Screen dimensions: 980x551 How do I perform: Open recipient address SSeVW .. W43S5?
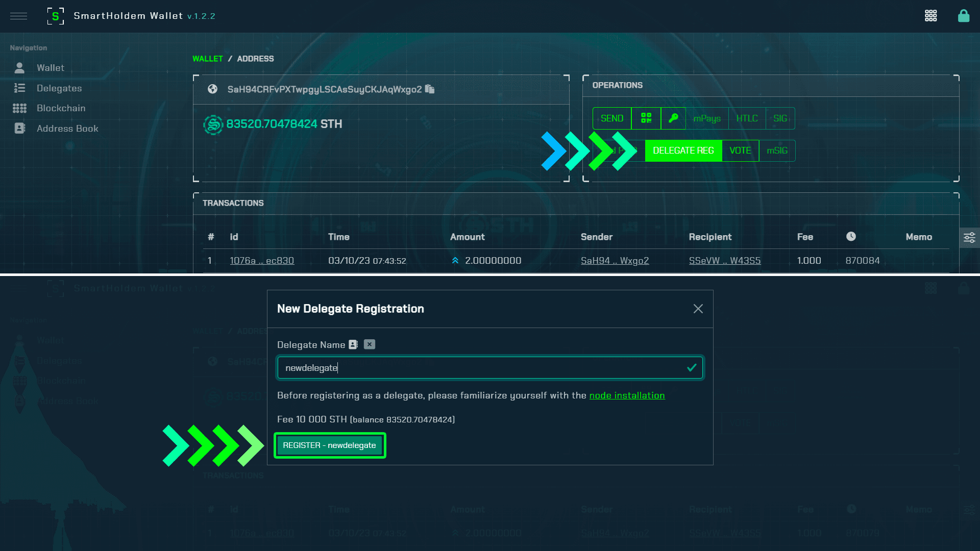724,261
